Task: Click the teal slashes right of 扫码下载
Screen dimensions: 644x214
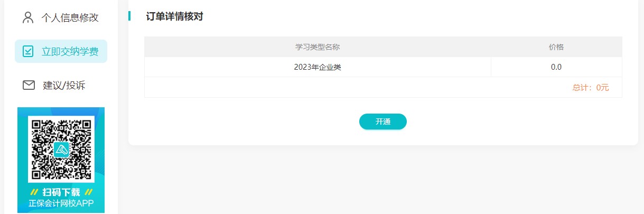Action: click(x=89, y=192)
